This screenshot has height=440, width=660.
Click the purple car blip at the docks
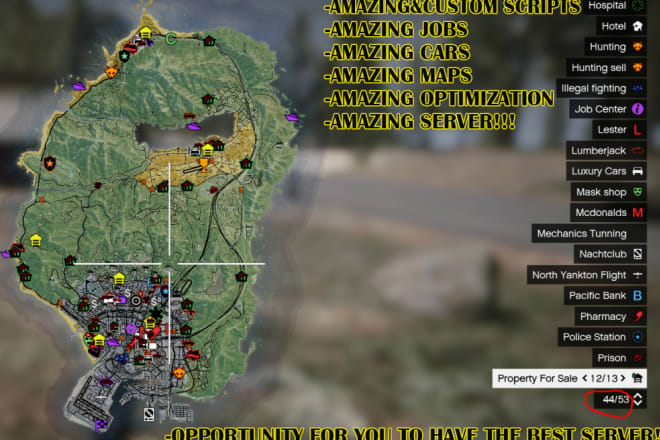[106, 382]
